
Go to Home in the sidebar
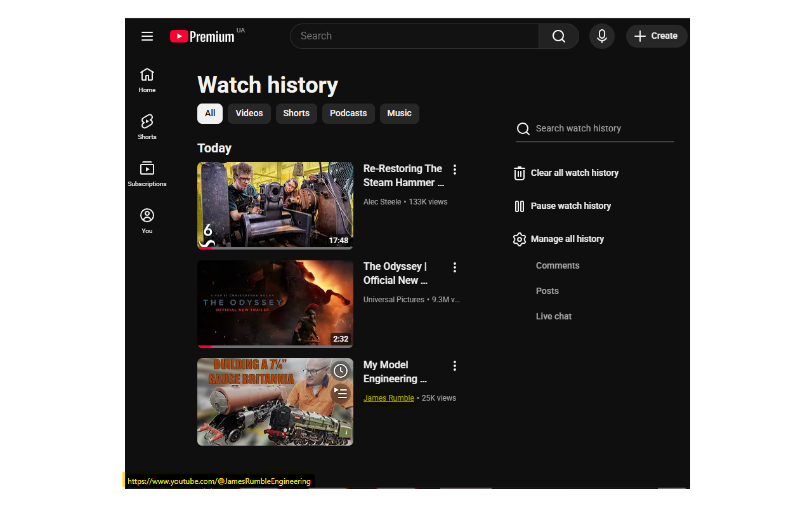[147, 81]
